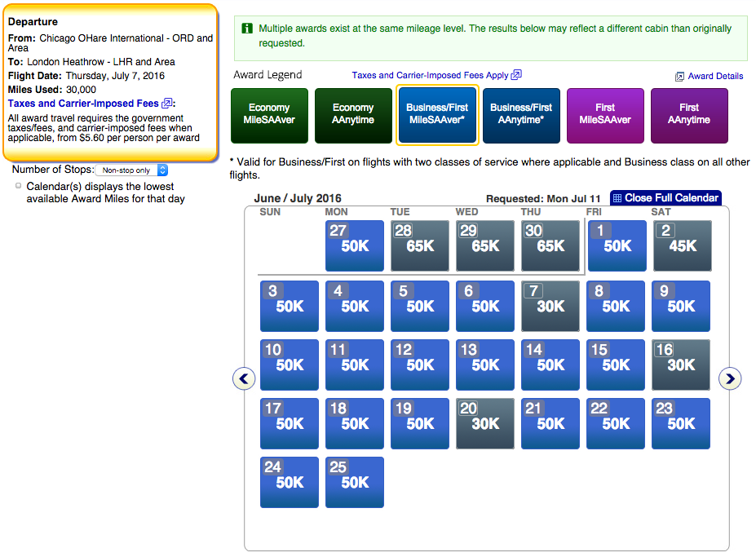Image resolution: width=756 pixels, height=557 pixels.
Task: Toggle lowest available Award Miles checkbox
Action: tap(19, 186)
